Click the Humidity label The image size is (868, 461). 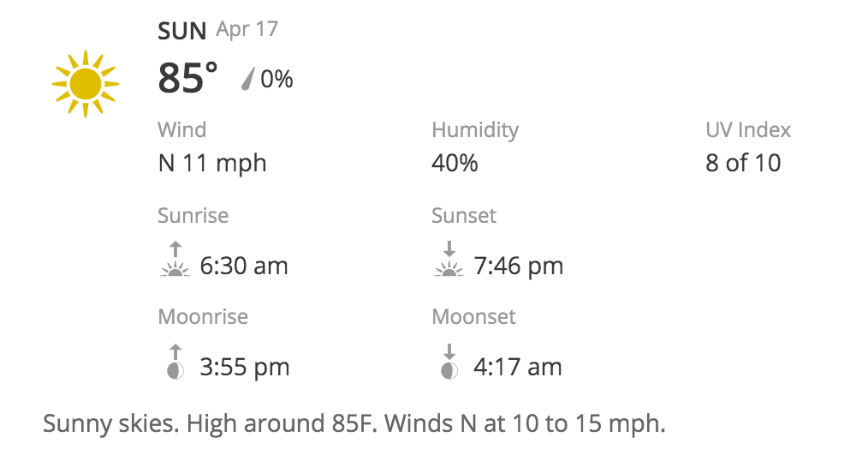[475, 130]
